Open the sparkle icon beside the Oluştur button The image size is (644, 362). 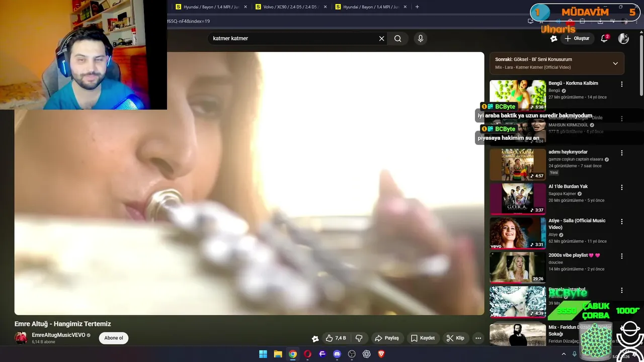(x=553, y=38)
